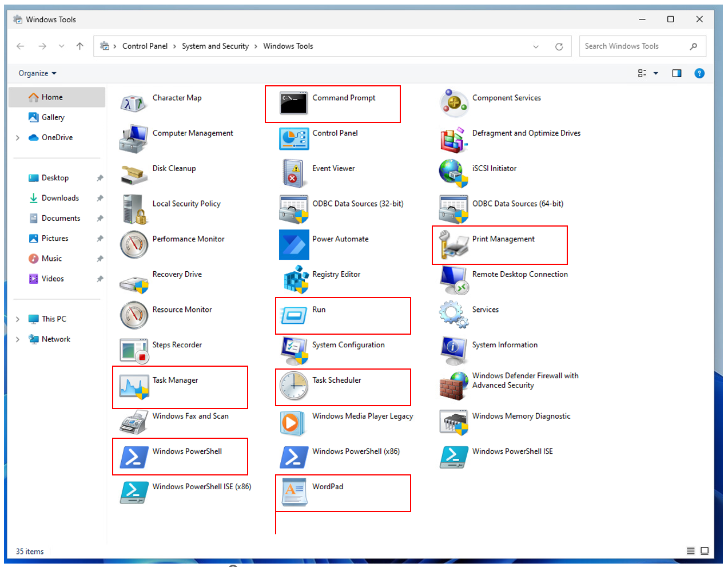Go to Downloads in sidebar
This screenshot has width=728, height=567.
pos(60,198)
